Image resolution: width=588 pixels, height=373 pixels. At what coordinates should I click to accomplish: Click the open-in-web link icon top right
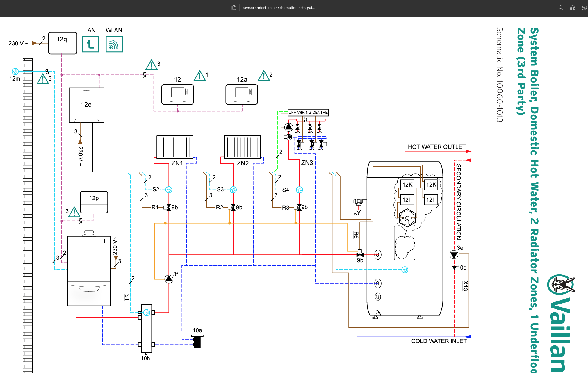click(584, 8)
